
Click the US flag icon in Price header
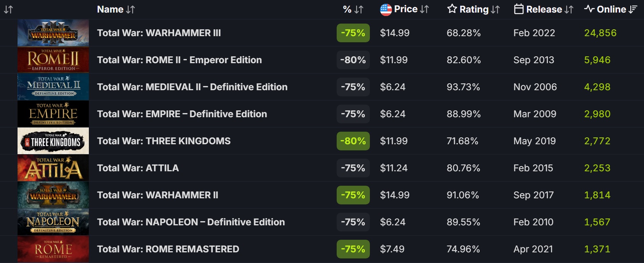(x=386, y=10)
